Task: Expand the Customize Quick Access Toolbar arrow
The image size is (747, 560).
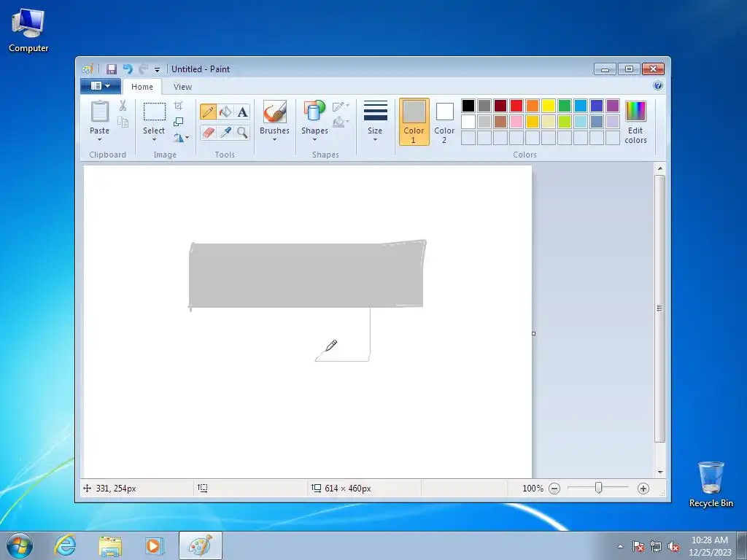Action: pos(157,69)
